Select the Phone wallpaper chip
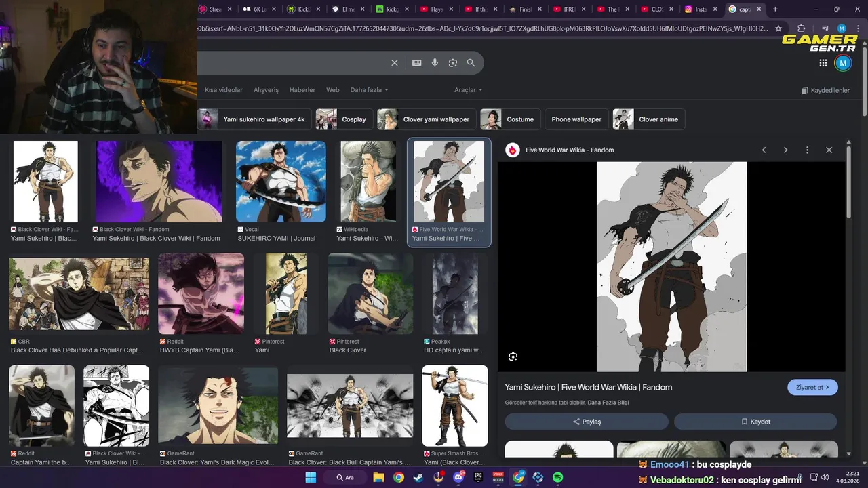Image resolution: width=868 pixels, height=488 pixels. click(576, 119)
